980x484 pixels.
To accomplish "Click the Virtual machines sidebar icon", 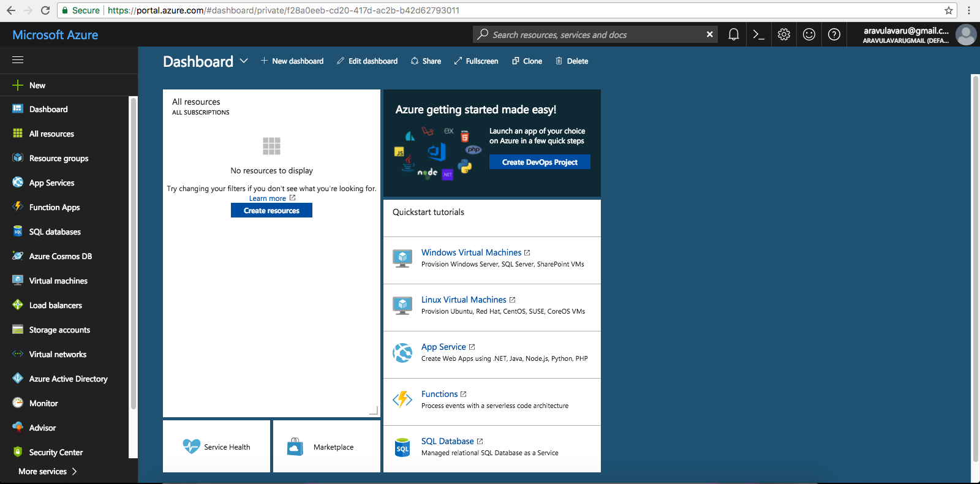I will tap(18, 281).
